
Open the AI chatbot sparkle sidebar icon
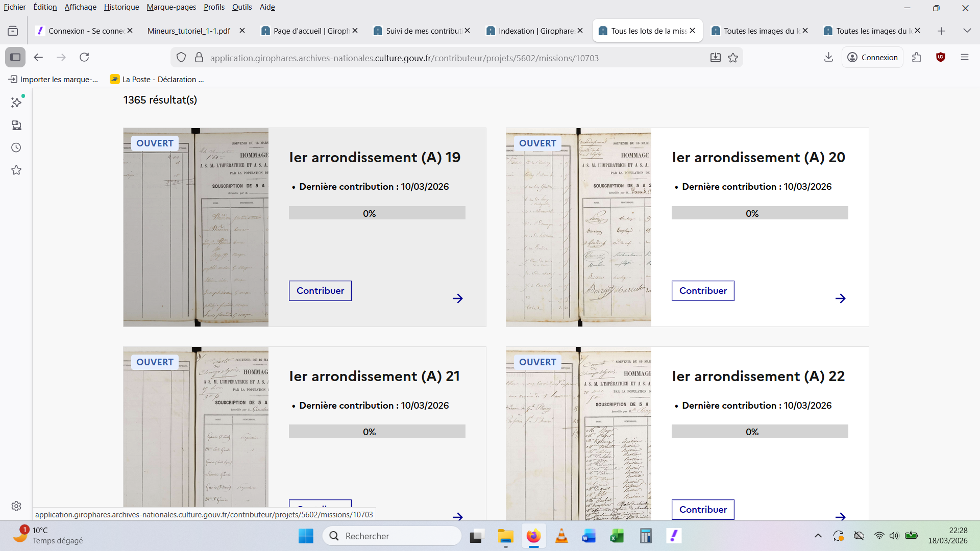(16, 103)
